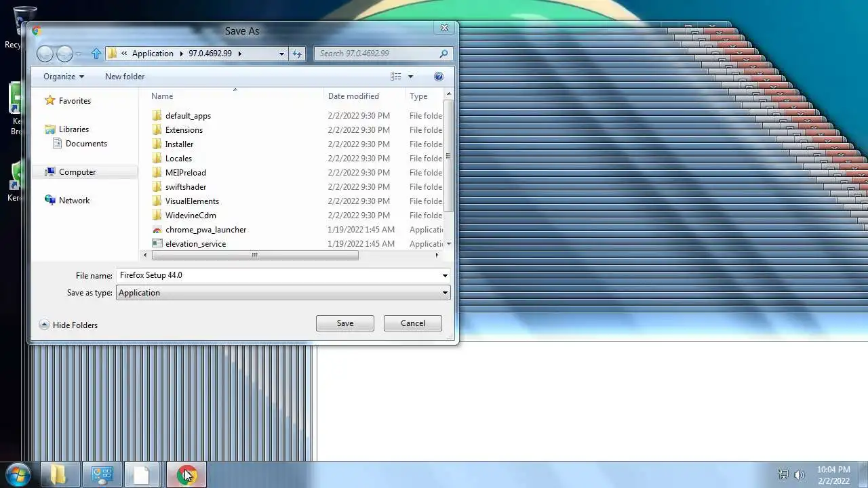Click the Save button

(x=344, y=323)
